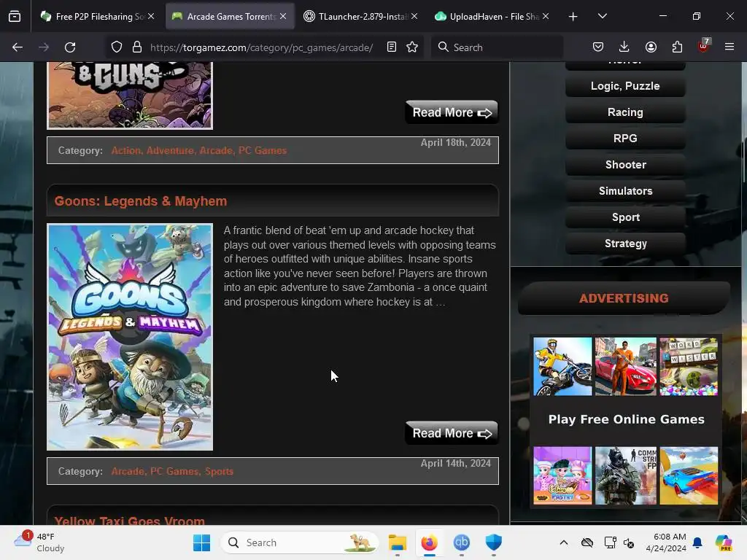Screen dimensions: 747x560
Task: Click the soldier shooter game ad thumbnail
Action: click(625, 475)
